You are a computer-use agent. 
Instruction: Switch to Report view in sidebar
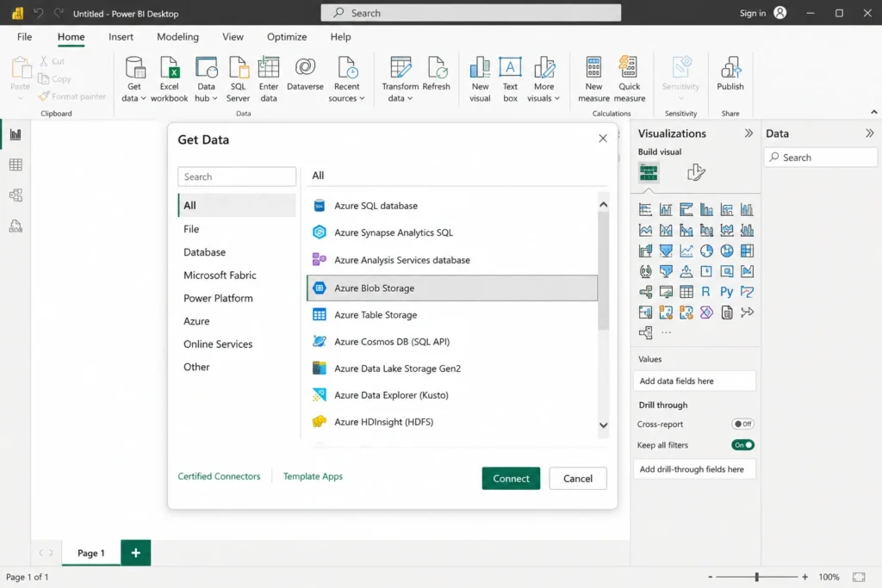pos(16,134)
